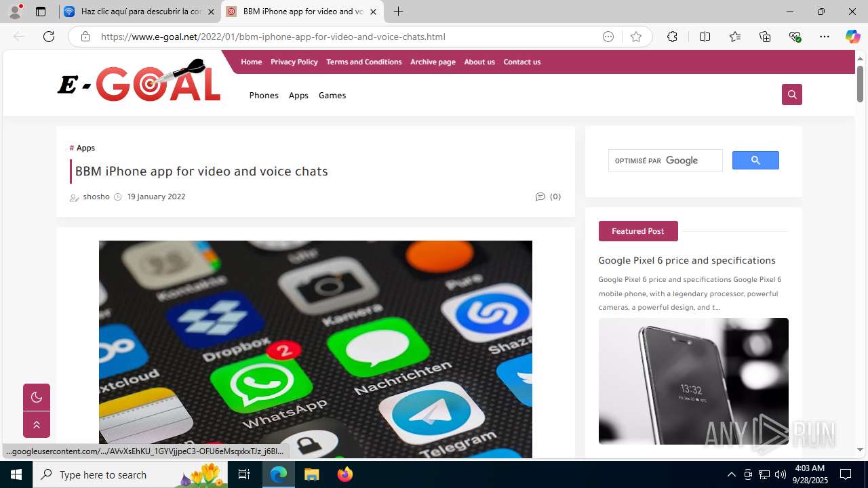Image resolution: width=868 pixels, height=488 pixels.
Task: View site information lock icon
Action: point(85,37)
